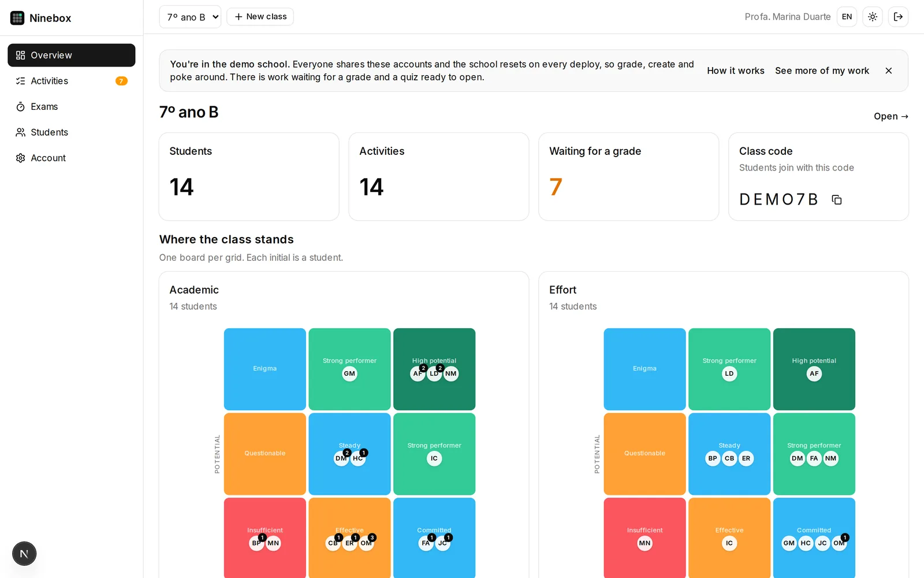Toggle the light/dark theme sun icon
Image resolution: width=924 pixels, height=578 pixels.
coord(873,17)
